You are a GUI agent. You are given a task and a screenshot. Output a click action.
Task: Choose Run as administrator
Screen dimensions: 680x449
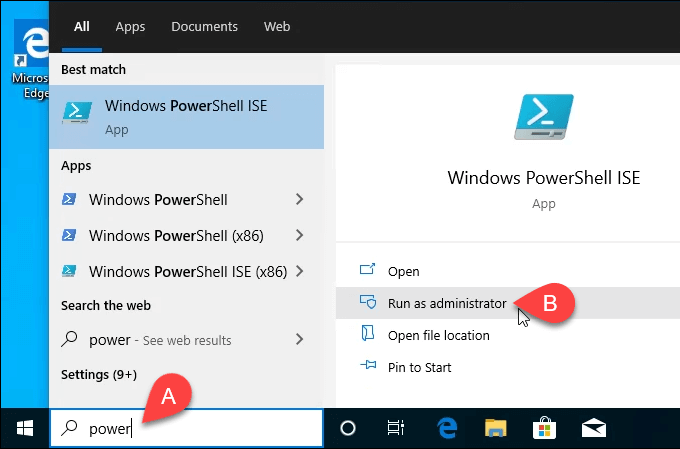click(447, 303)
